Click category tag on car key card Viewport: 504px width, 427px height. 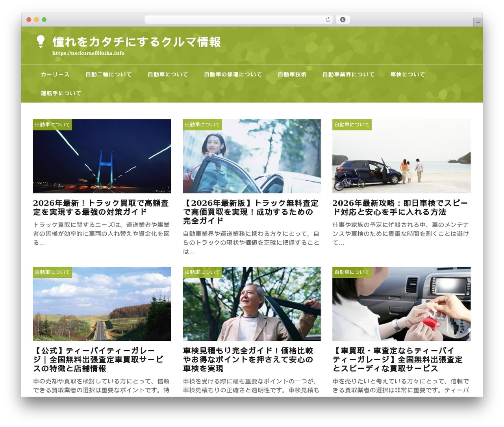[352, 272]
